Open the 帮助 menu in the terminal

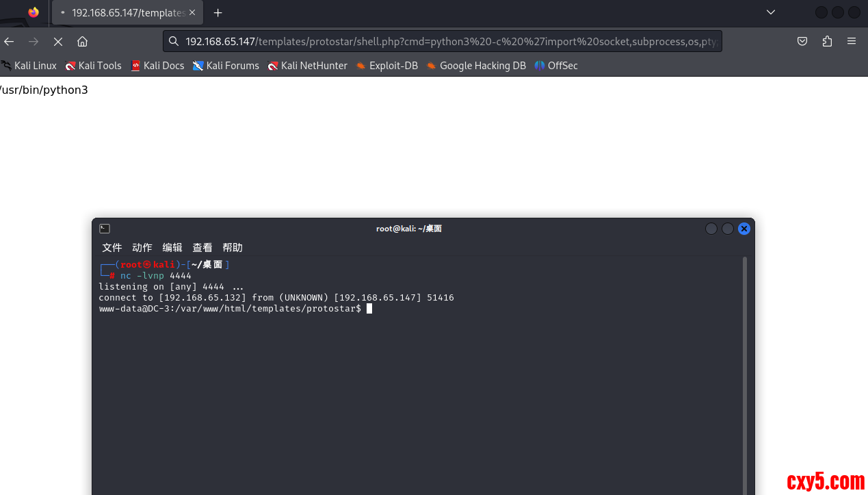tap(233, 247)
